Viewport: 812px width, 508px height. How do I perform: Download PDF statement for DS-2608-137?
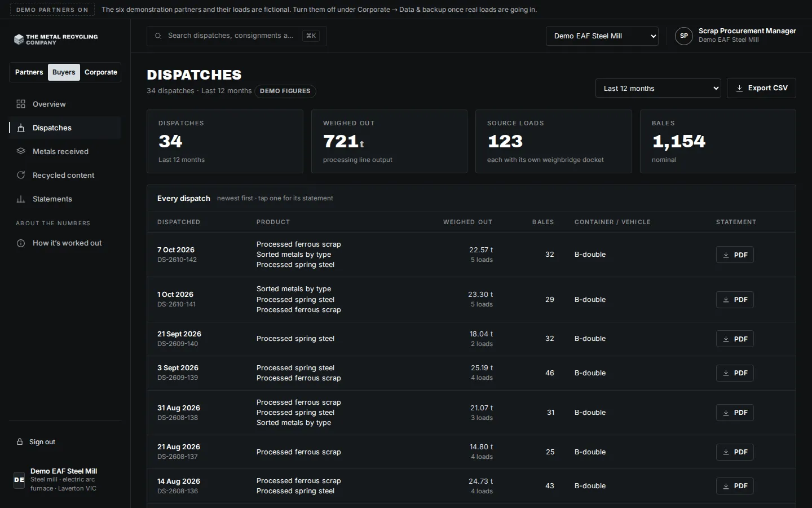[735, 452]
